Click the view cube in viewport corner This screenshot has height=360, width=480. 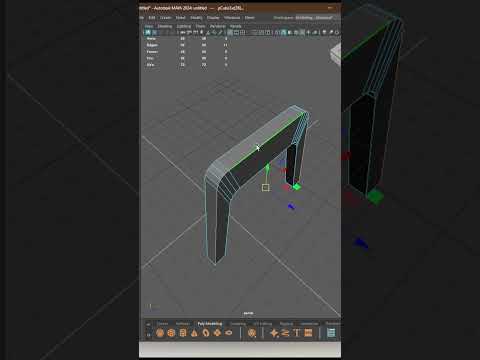coord(336,53)
